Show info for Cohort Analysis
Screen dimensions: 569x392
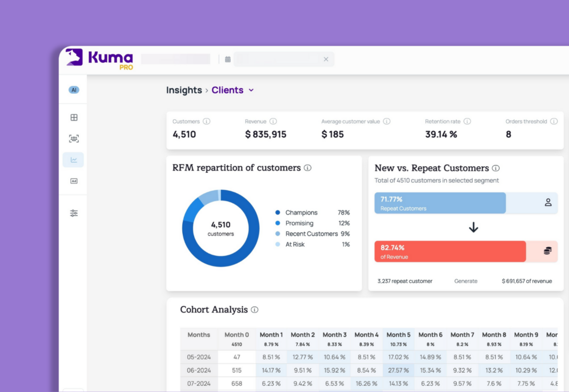click(x=254, y=310)
